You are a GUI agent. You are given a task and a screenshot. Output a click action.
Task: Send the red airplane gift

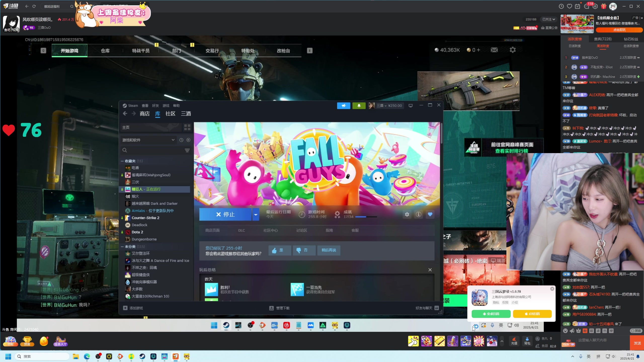coord(492,341)
